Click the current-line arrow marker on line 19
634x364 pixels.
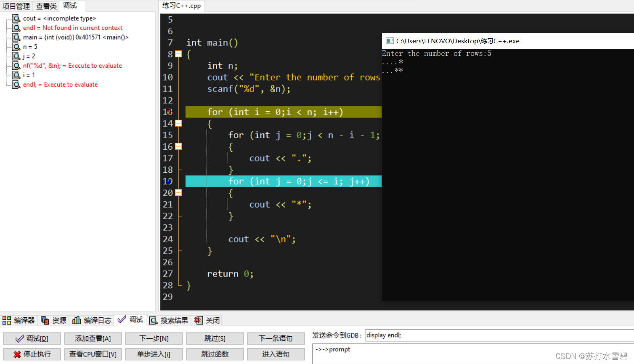pyautogui.click(x=168, y=181)
